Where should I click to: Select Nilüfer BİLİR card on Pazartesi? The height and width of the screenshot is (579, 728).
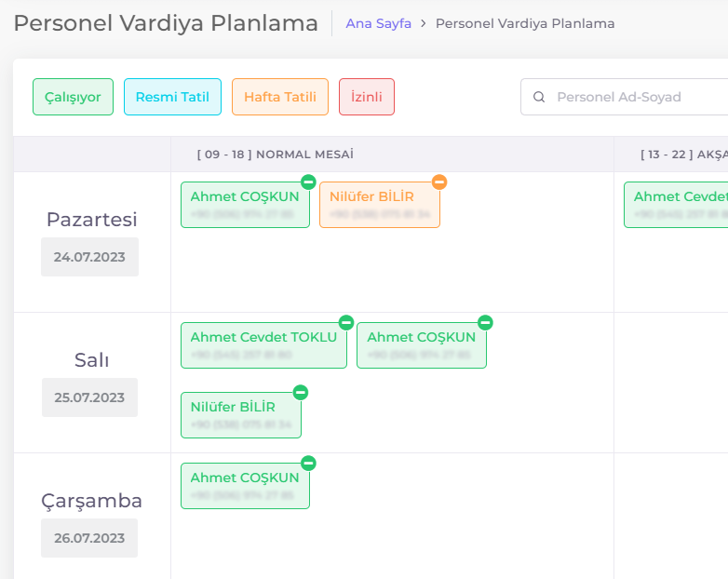[379, 205]
